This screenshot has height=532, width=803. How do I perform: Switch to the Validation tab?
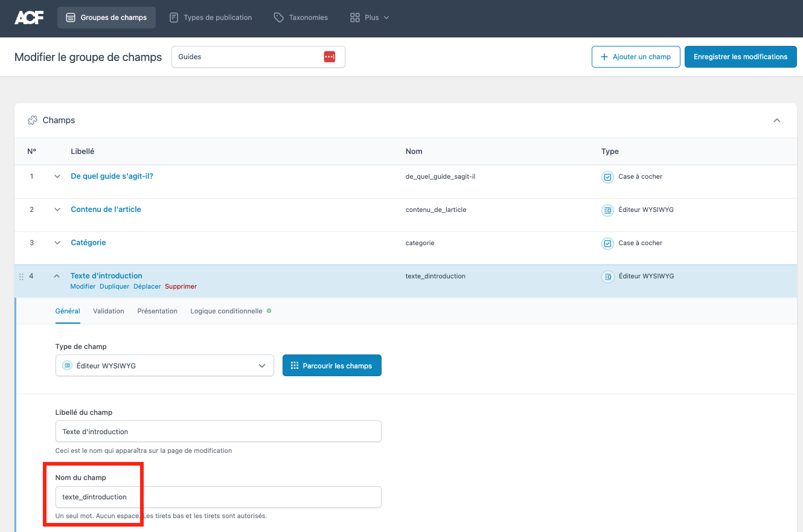(109, 311)
